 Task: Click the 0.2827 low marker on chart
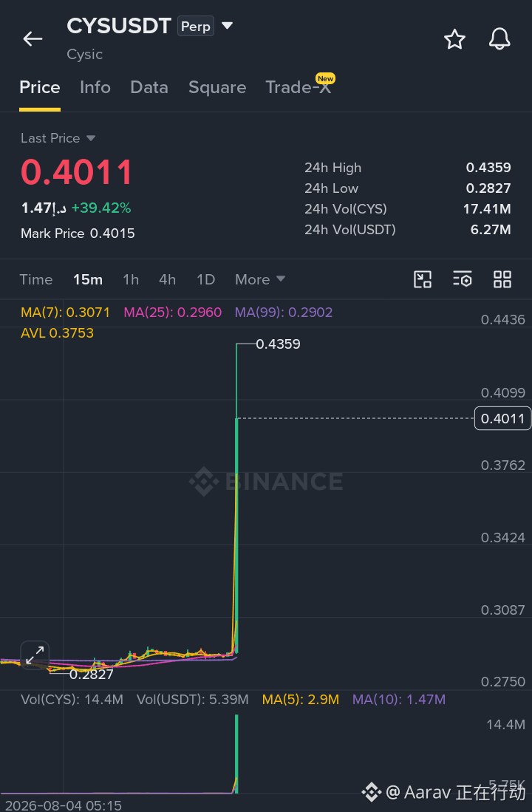(91, 675)
